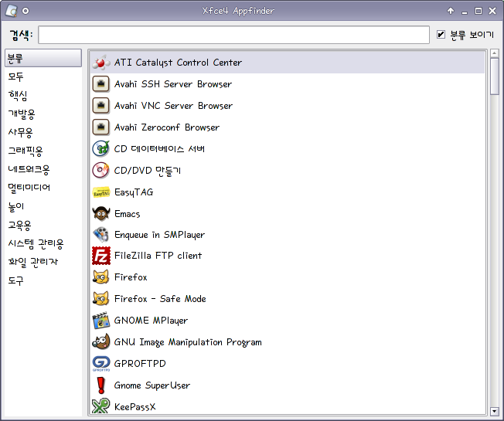The image size is (504, 421).
Task: Click the stick window circle button
Action: click(26, 11)
